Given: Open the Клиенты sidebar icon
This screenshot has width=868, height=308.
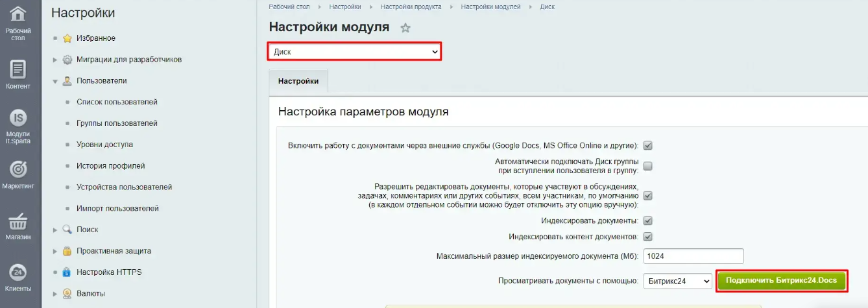Looking at the screenshot, I should [18, 272].
